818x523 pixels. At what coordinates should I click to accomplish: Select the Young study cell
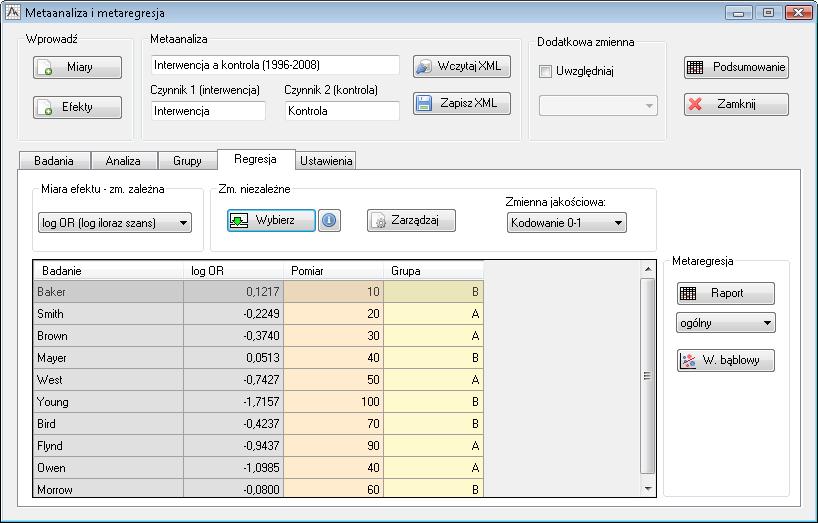pyautogui.click(x=109, y=402)
